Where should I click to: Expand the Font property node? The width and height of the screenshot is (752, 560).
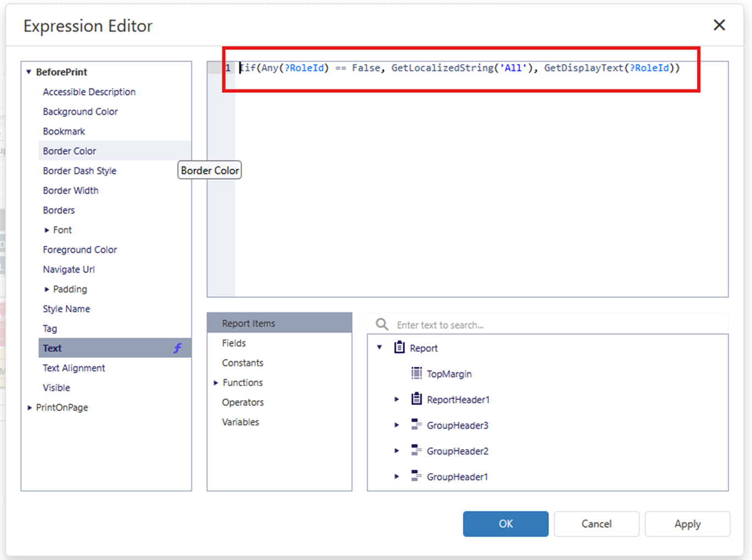click(47, 230)
